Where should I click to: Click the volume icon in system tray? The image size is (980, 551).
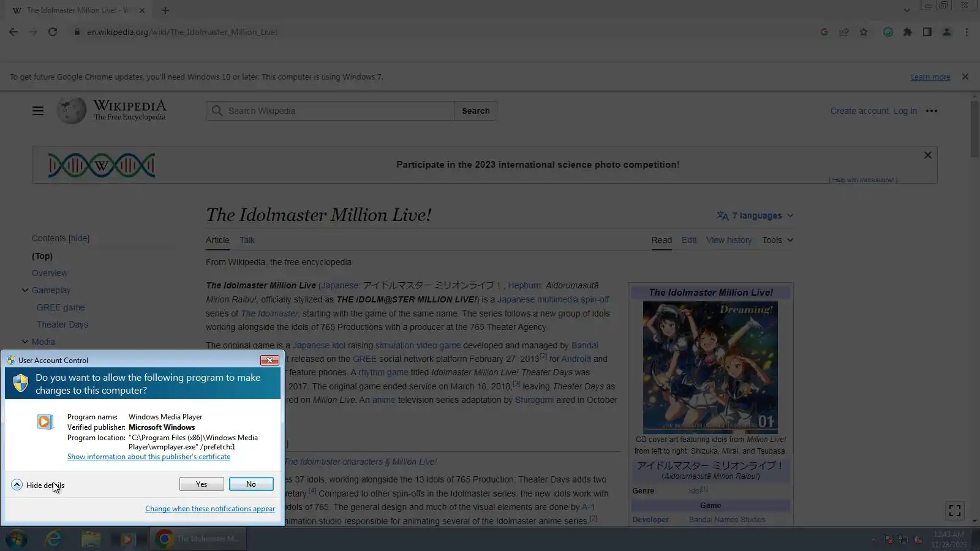pyautogui.click(x=918, y=539)
